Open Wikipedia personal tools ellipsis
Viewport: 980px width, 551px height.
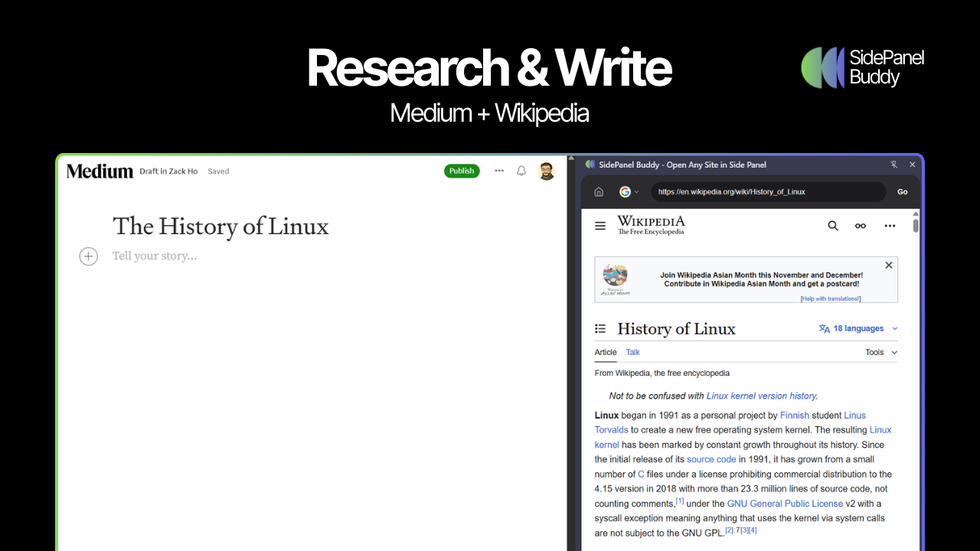pyautogui.click(x=890, y=226)
